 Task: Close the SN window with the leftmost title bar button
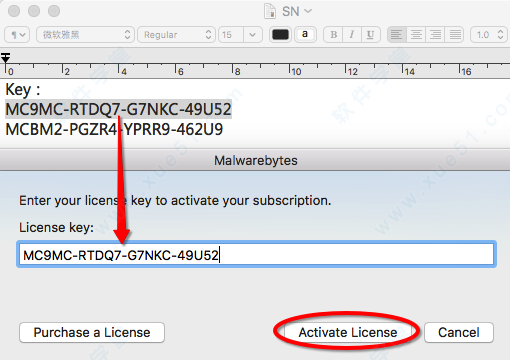click(x=14, y=11)
